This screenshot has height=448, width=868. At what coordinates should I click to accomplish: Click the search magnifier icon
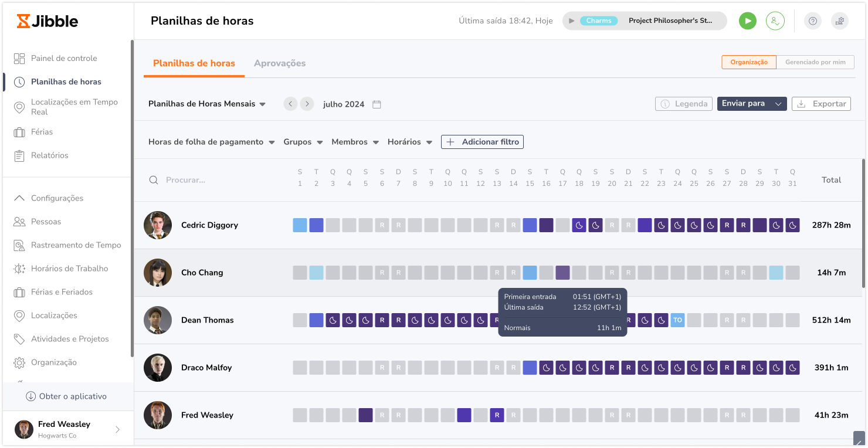[x=154, y=180]
